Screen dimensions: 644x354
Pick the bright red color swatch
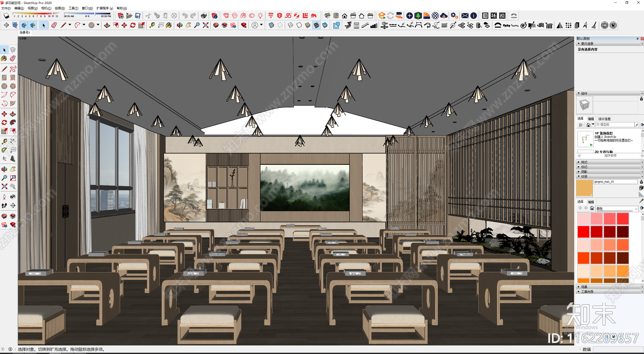[583, 232]
